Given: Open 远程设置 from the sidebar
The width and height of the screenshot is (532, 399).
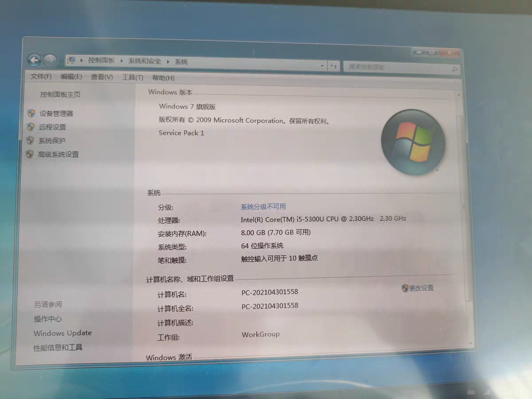Looking at the screenshot, I should pos(52,127).
